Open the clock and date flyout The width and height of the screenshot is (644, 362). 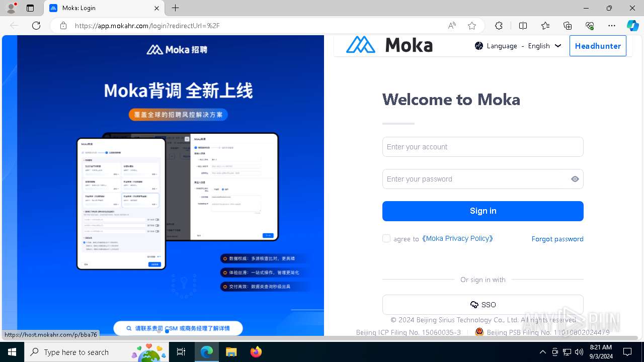[601, 352]
